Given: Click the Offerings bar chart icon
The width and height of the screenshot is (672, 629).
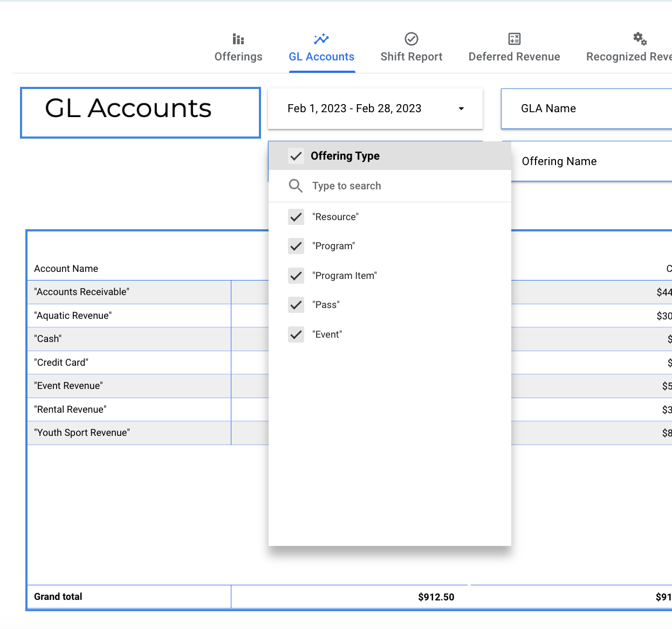Looking at the screenshot, I should (238, 39).
